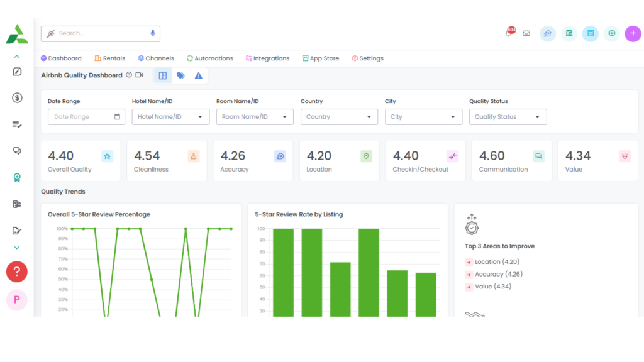Click the 4.60 Communication value
Image resolution: width=644 pixels, height=362 pixels.
pos(492,156)
